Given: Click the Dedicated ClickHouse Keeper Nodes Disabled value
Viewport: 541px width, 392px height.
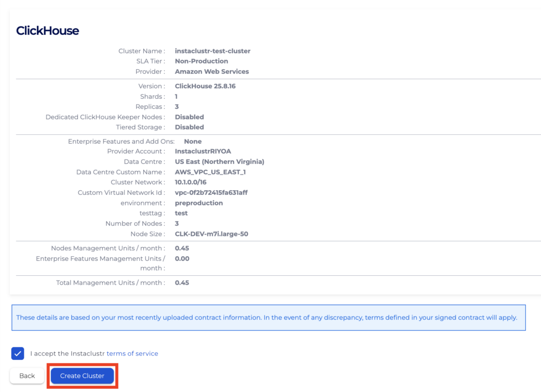Looking at the screenshot, I should 190,117.
